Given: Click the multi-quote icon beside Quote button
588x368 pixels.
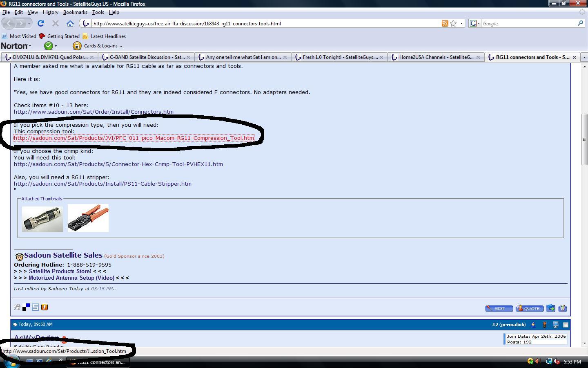Looking at the screenshot, I should click(551, 308).
